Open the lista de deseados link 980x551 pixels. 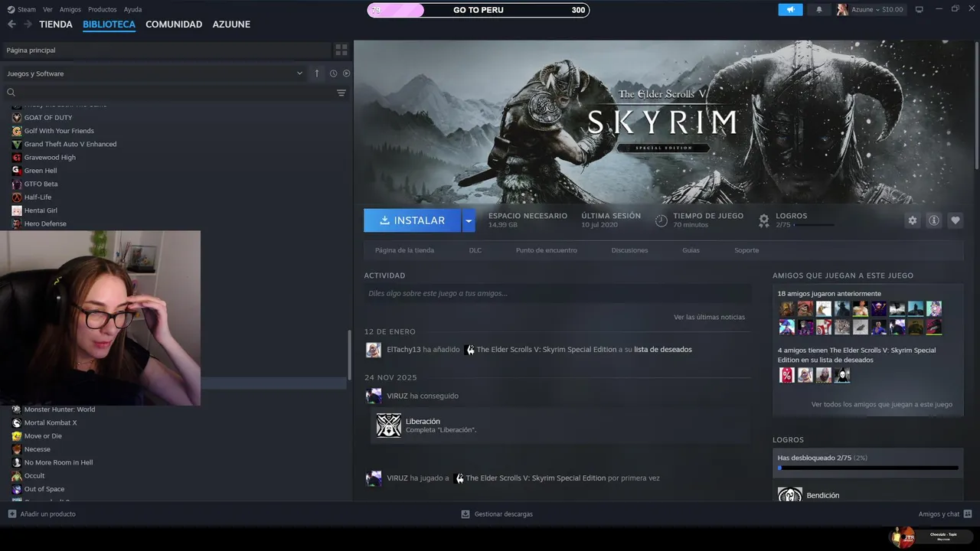663,350
